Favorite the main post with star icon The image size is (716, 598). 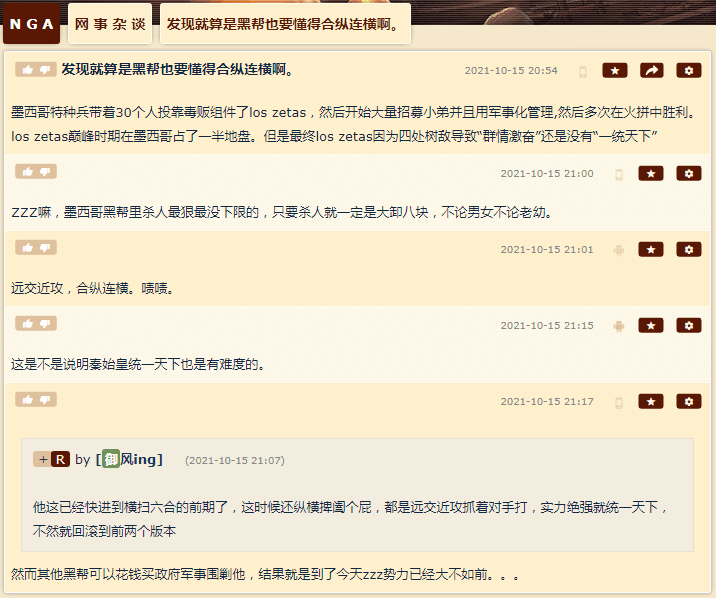(615, 70)
